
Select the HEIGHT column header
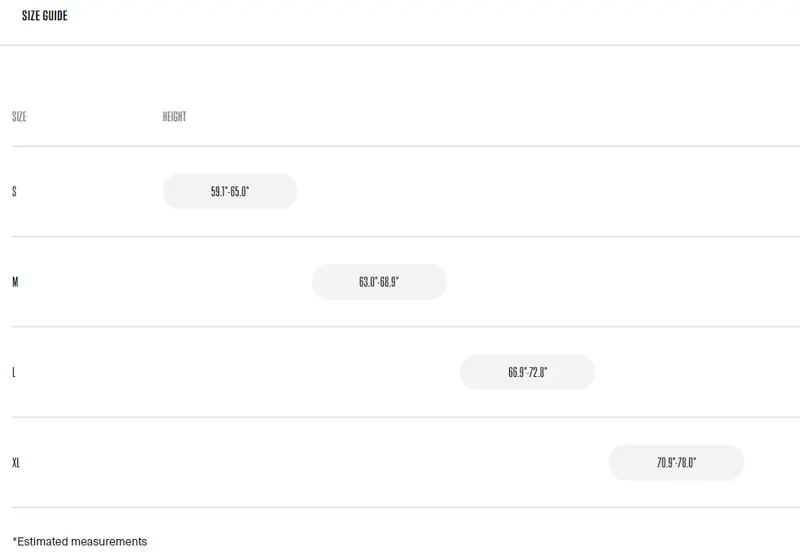[174, 116]
